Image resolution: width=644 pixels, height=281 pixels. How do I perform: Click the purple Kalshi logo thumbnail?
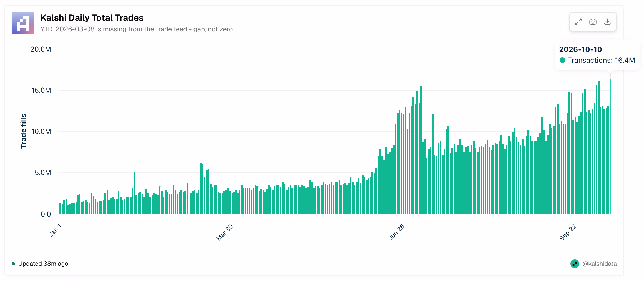tap(23, 23)
